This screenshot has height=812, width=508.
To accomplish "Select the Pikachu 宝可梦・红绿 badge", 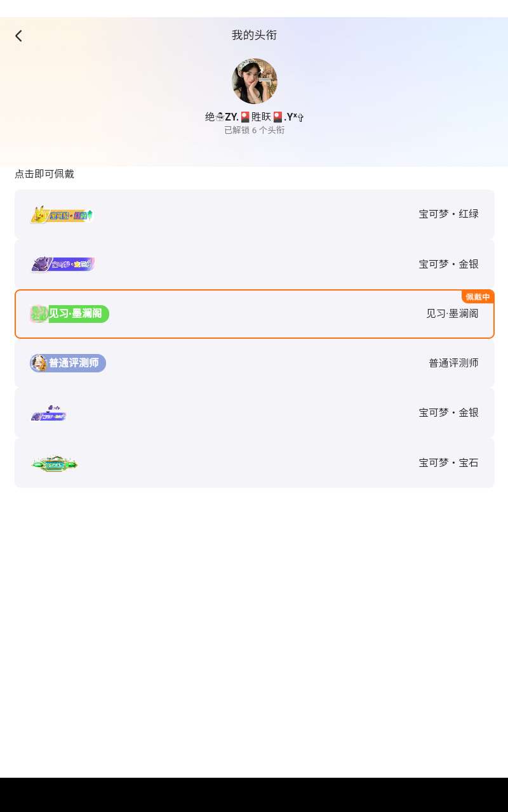I will pos(62,215).
